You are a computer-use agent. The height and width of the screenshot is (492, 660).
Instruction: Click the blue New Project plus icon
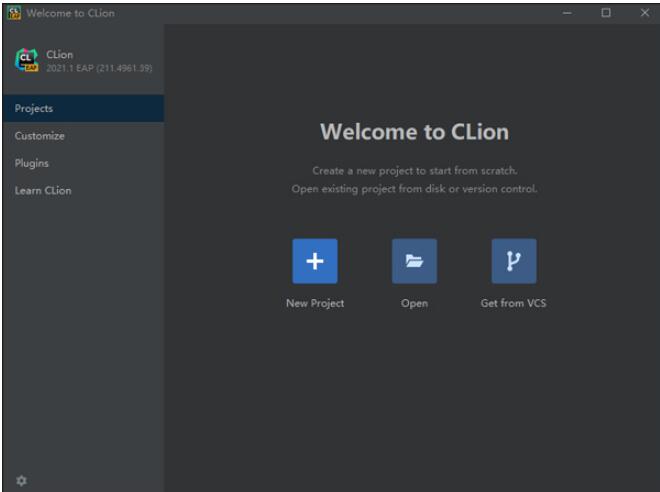pyautogui.click(x=314, y=261)
